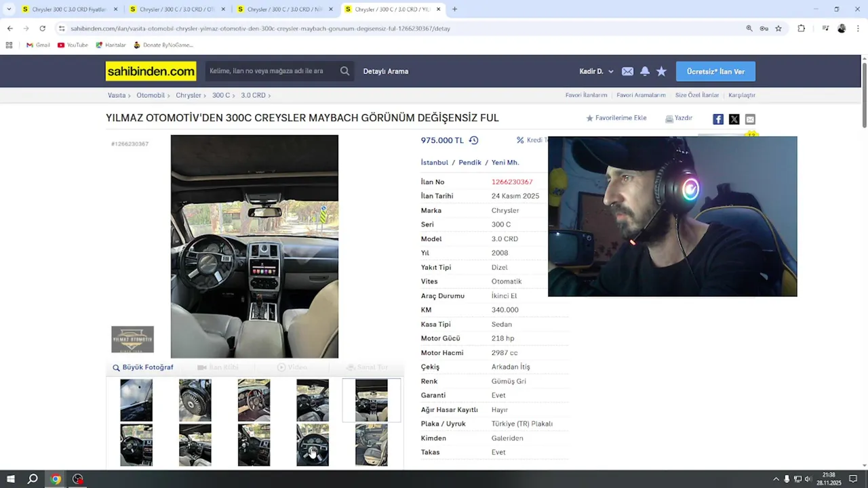
Task: Click Yazdır print link
Action: point(679,118)
